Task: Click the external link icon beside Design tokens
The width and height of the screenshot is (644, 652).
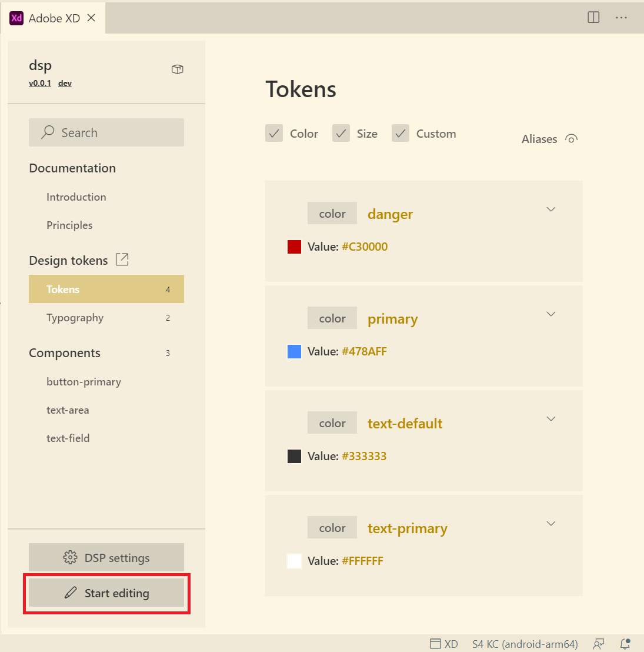Action: point(122,260)
